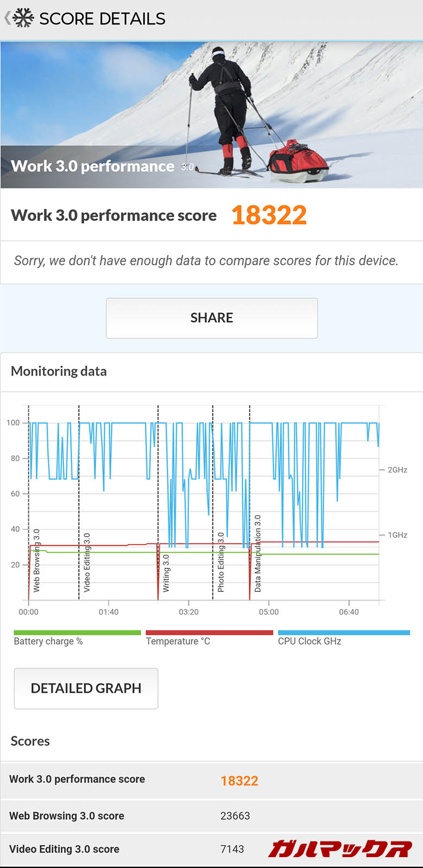The width and height of the screenshot is (423, 868).
Task: Tap the orange 18322 score at top
Action: tap(269, 215)
